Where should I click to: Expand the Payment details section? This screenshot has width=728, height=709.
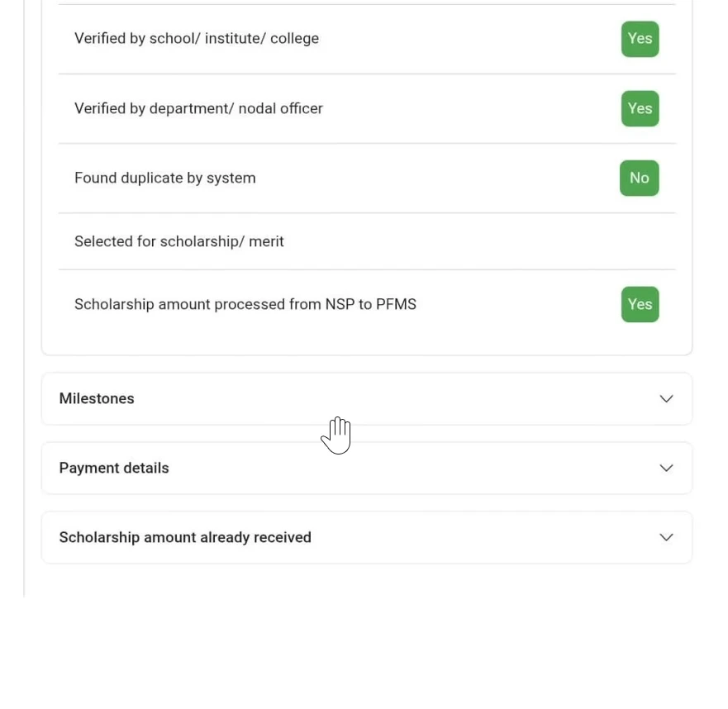(x=366, y=468)
